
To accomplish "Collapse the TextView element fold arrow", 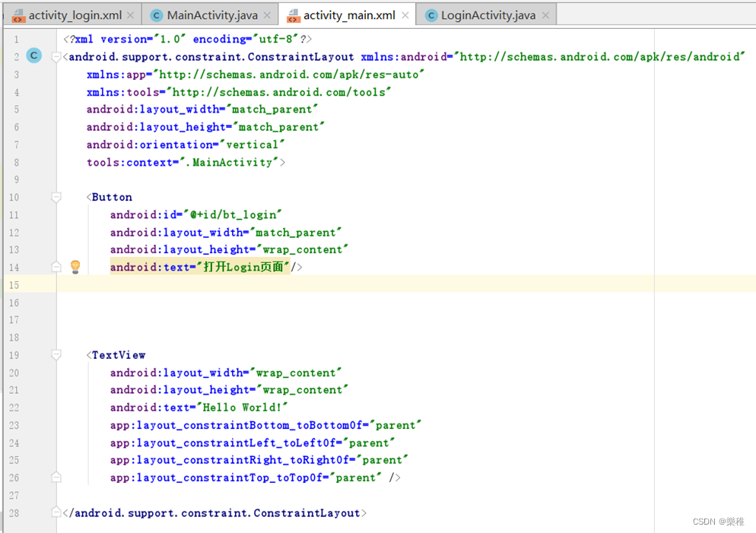I will point(56,354).
